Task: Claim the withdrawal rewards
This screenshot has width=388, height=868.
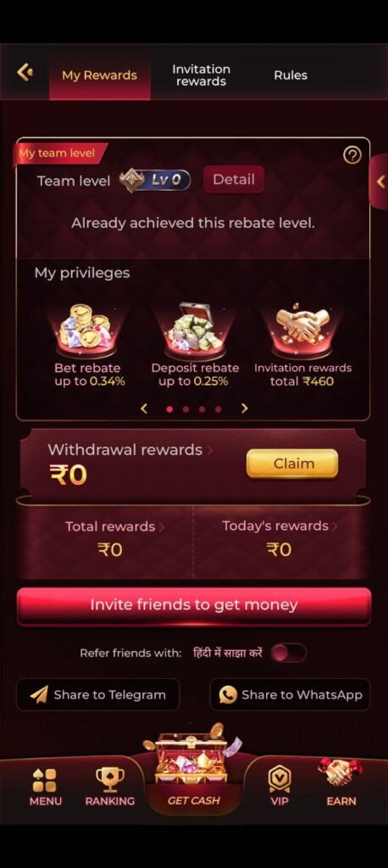Action: point(292,464)
